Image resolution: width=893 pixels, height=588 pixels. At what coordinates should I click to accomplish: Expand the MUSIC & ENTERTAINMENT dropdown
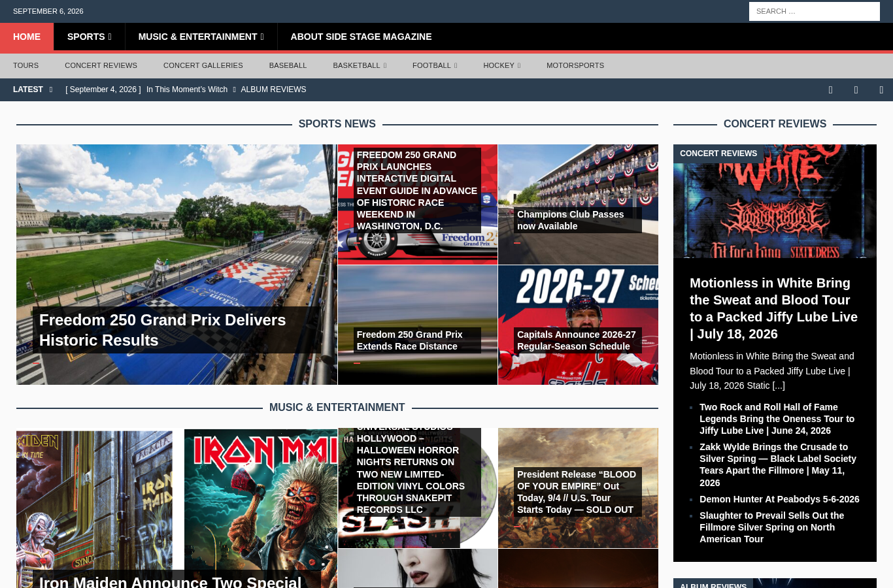[x=262, y=37]
